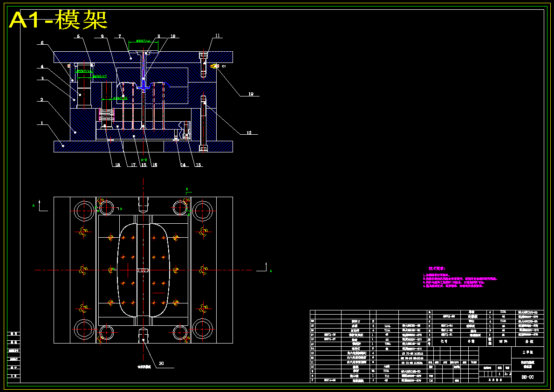Click the "代号" column header in parts list
Viewport: 554px width, 392px height.
(x=444, y=342)
